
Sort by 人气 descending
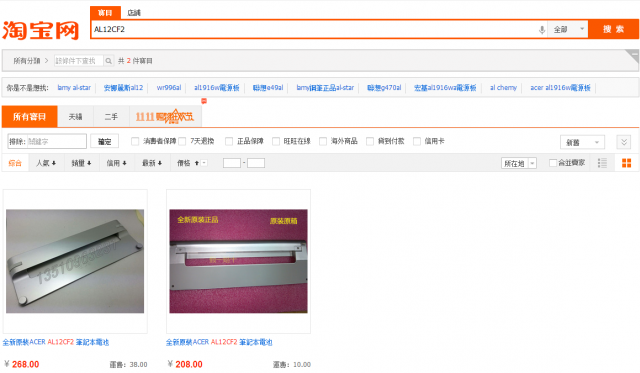pyautogui.click(x=46, y=163)
